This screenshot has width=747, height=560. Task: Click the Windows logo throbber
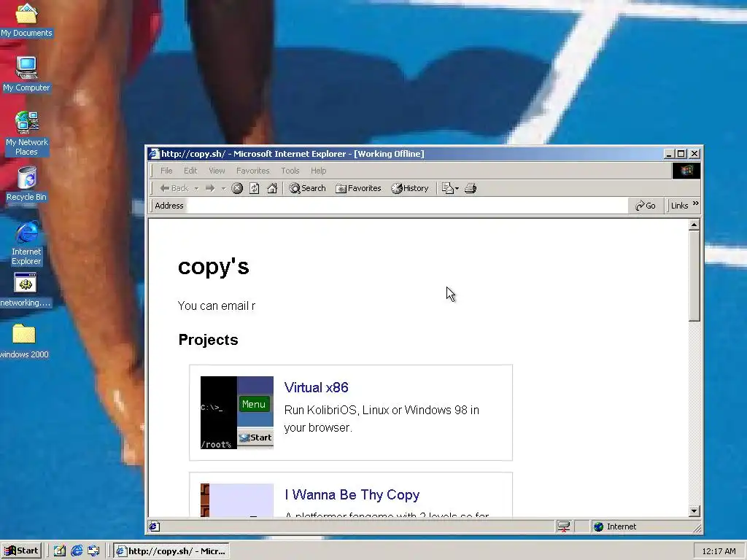[x=686, y=171]
